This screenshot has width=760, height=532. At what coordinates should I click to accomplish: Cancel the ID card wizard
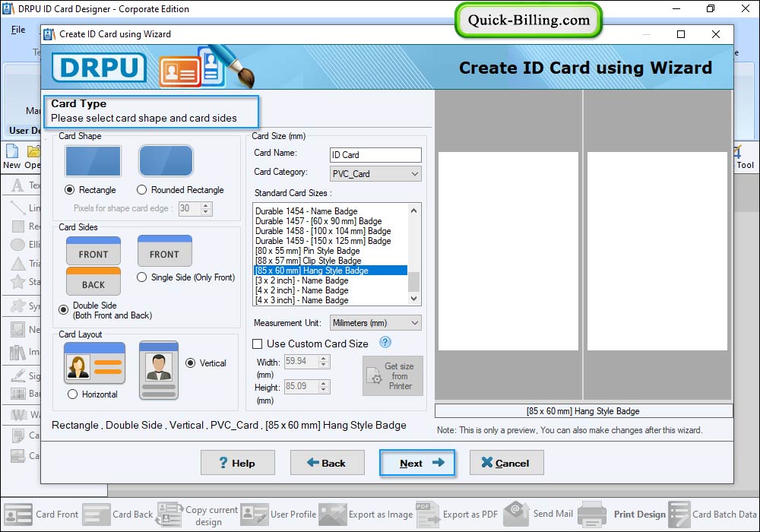506,463
